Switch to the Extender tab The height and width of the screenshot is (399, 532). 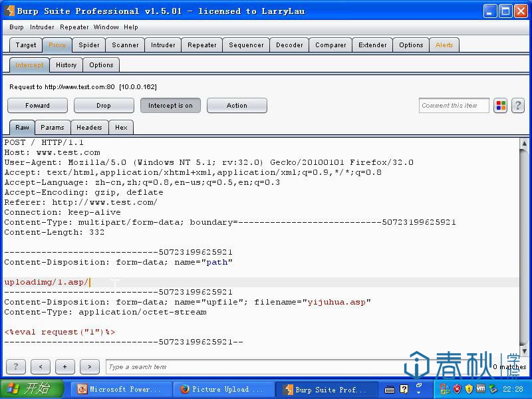372,45
